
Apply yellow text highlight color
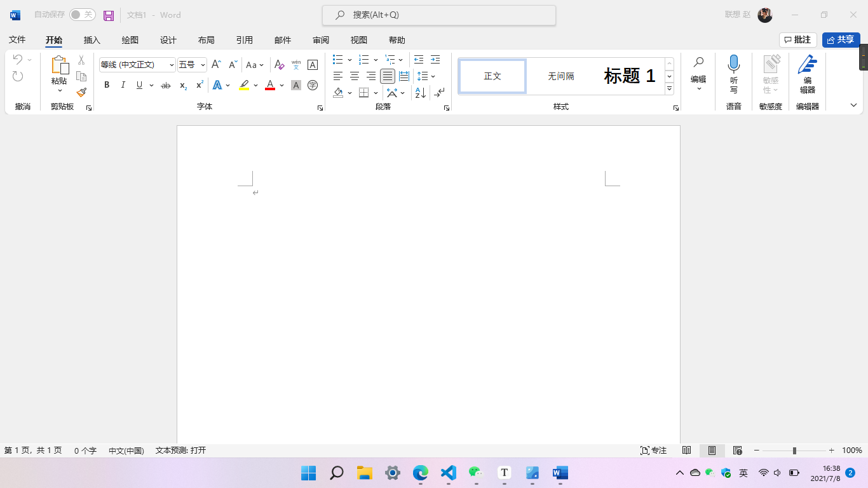[244, 85]
